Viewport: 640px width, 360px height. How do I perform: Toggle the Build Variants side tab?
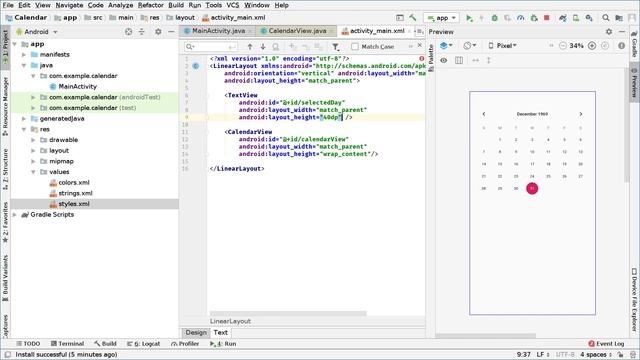point(5,278)
